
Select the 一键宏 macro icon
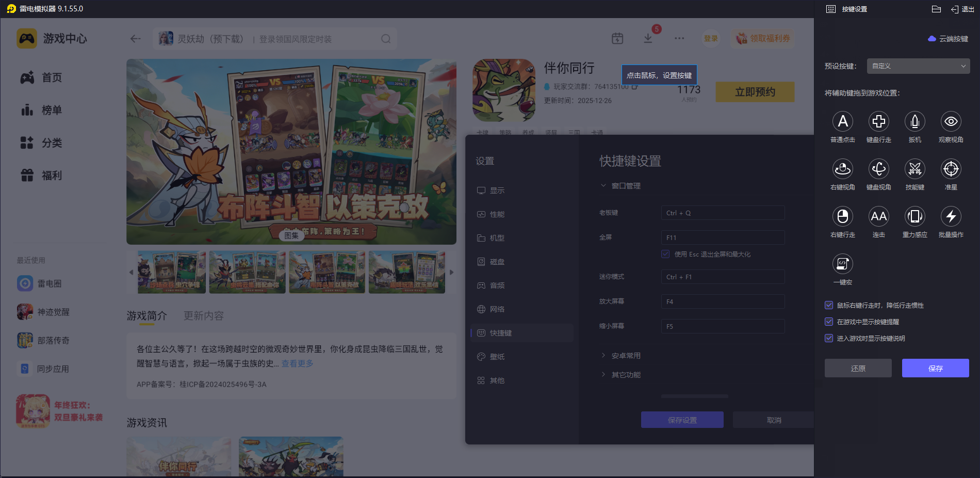coord(843,264)
